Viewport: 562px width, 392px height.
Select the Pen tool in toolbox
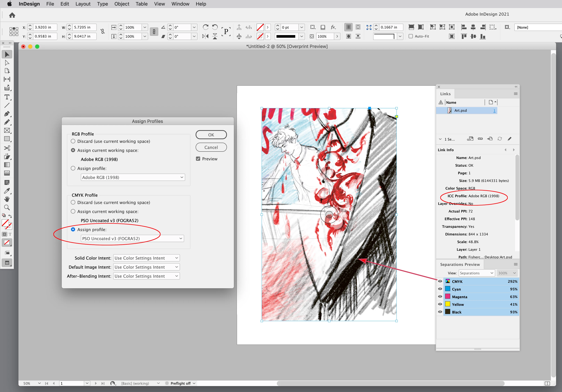tap(7, 114)
